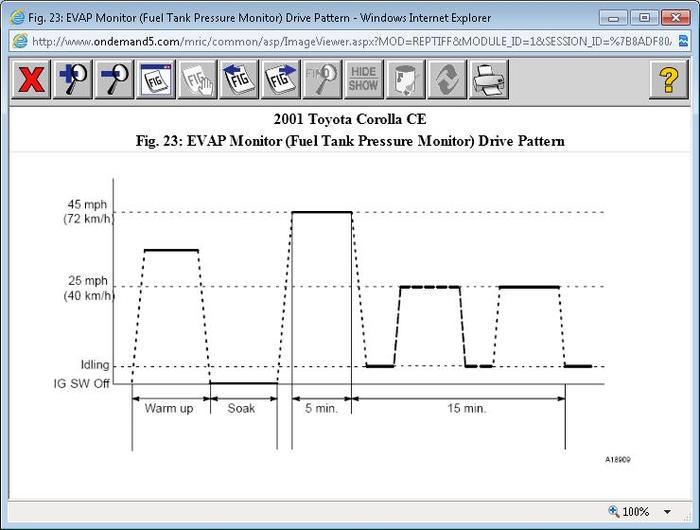Click the Internet Explorer logo in title bar
The width and height of the screenshot is (700, 530).
17,18
